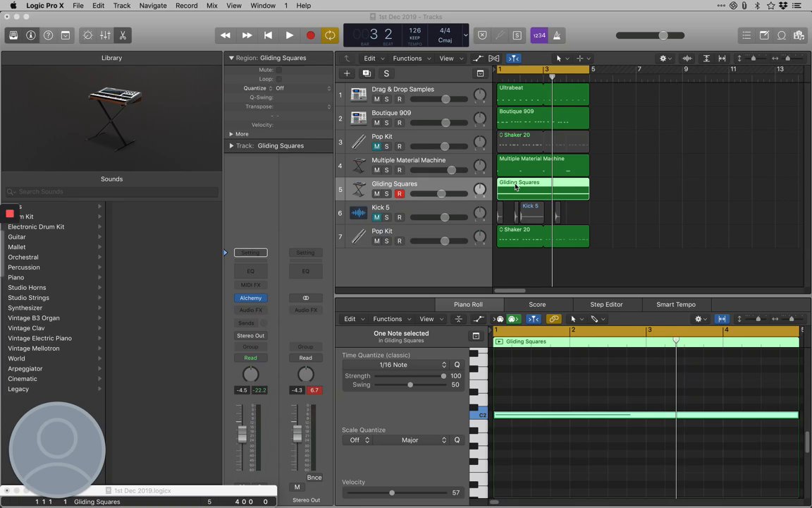
Task: Click Duplicate Track button
Action: (367, 73)
